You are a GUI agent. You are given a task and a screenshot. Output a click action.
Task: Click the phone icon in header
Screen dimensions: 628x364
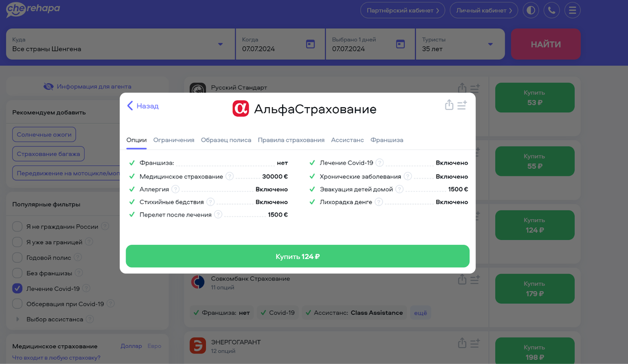(552, 10)
